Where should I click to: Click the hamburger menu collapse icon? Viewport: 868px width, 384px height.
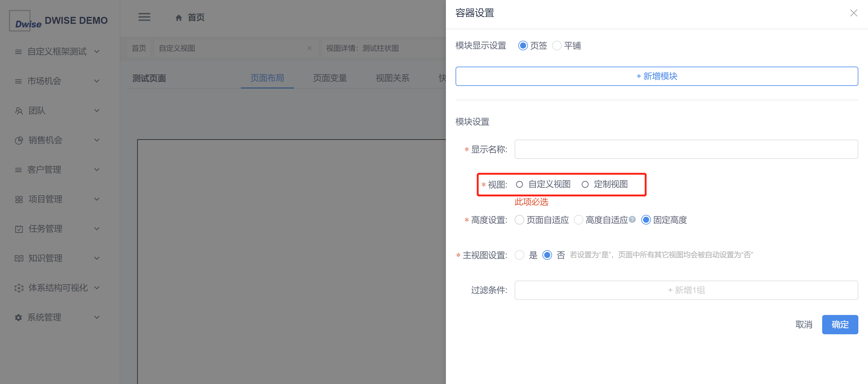pyautogui.click(x=144, y=17)
